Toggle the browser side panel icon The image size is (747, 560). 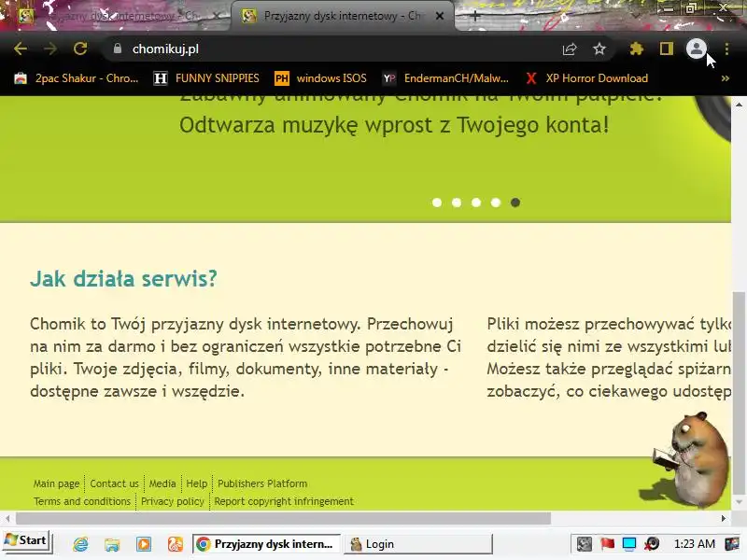pos(667,49)
